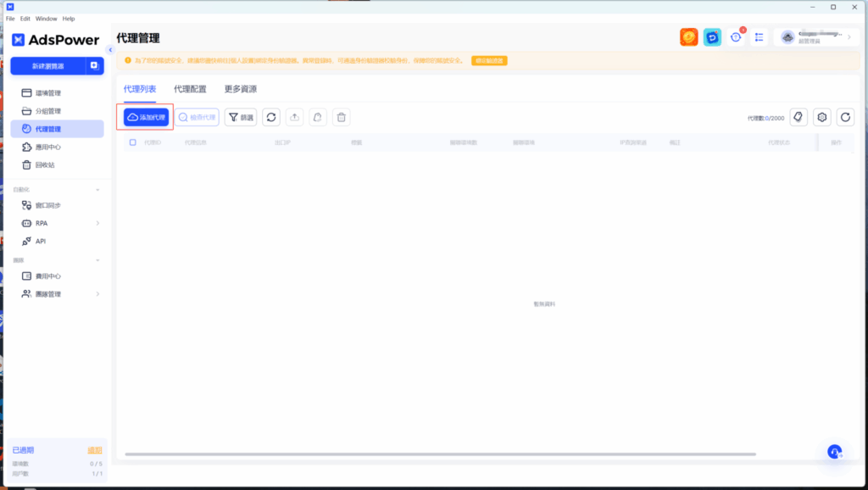Switch to the 代理配置 tab
Screen dimensions: 868x490
(190, 89)
